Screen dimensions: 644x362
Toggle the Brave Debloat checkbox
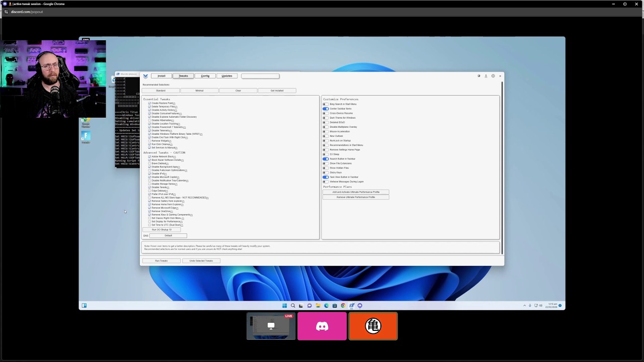click(149, 163)
